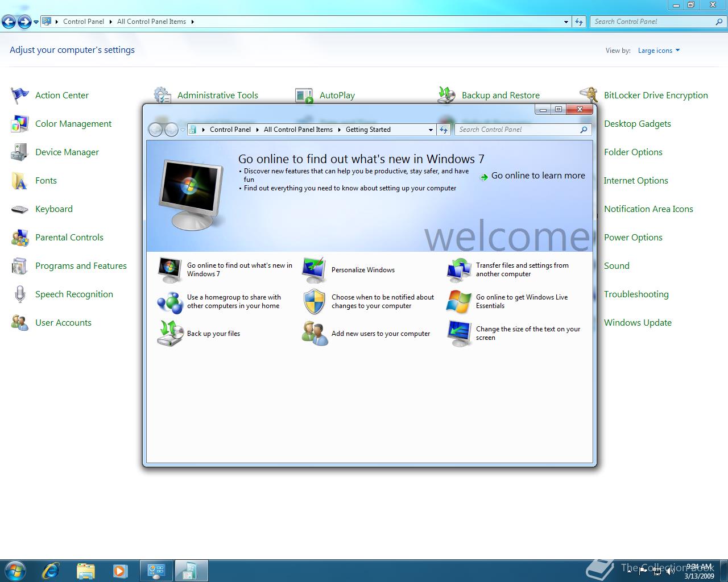
Task: Expand Getting Started address bar history dropdown
Action: point(431,130)
